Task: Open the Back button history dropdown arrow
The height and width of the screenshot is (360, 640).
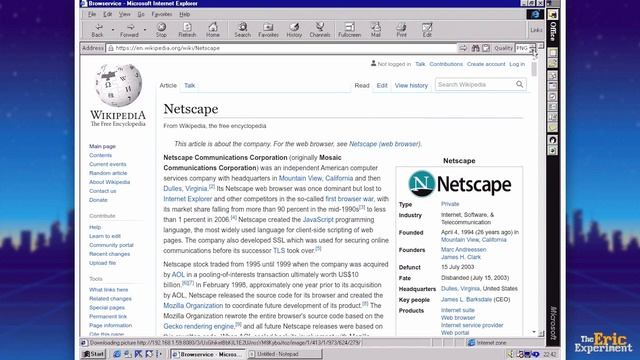Action: 113,30
